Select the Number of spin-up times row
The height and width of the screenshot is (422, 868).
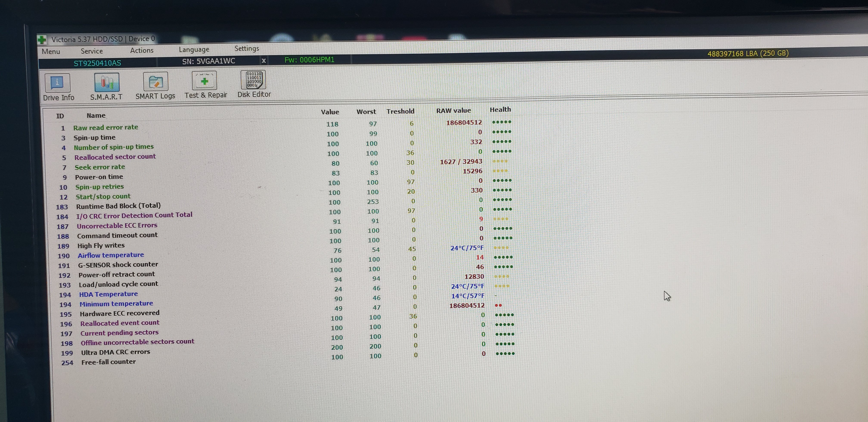coord(286,145)
